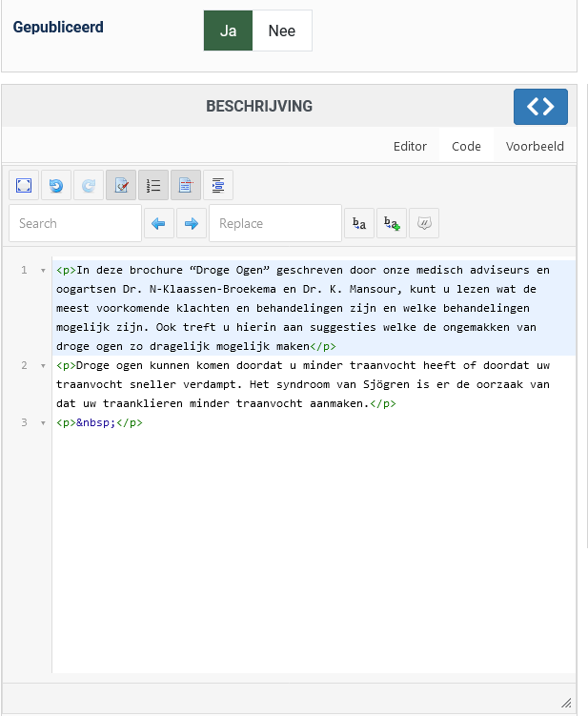The width and height of the screenshot is (588, 716).
Task: Click the Gepubliceerd label
Action: (58, 28)
